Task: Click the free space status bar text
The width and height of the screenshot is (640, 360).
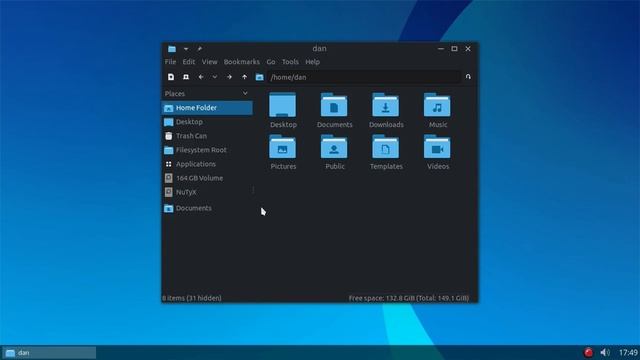Action: pyautogui.click(x=409, y=298)
